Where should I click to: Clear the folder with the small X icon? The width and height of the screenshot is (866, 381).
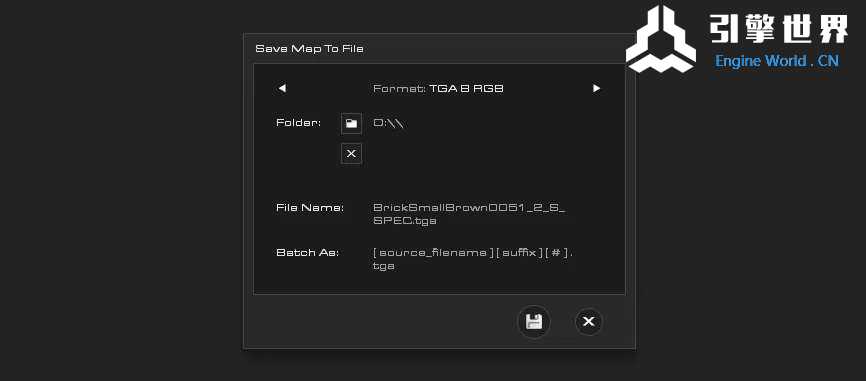(x=351, y=154)
